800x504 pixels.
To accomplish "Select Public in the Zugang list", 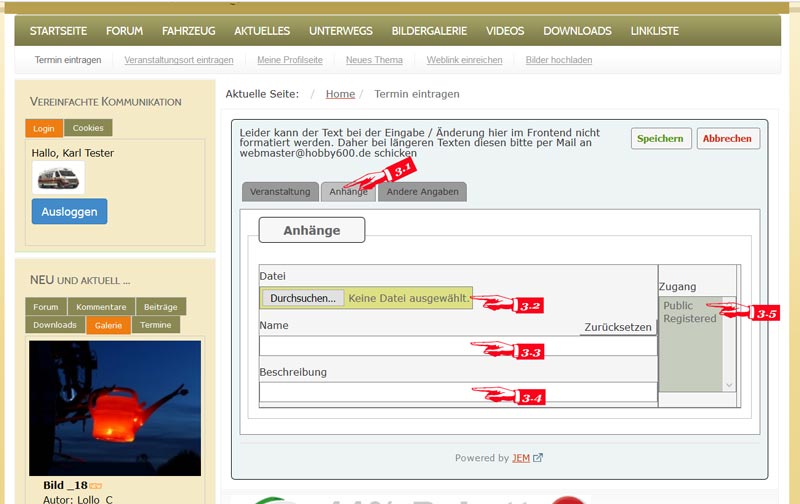I will point(678,306).
